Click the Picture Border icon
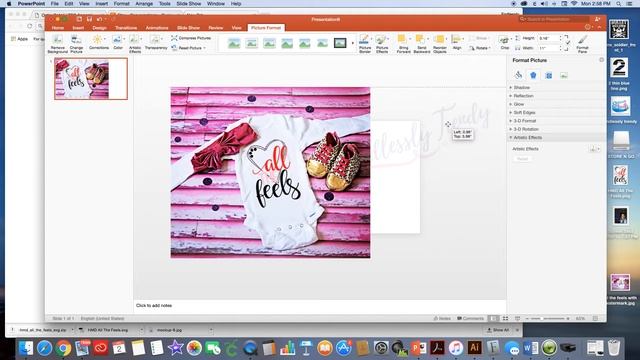Screen dimensions: 640x360 pos(364,40)
